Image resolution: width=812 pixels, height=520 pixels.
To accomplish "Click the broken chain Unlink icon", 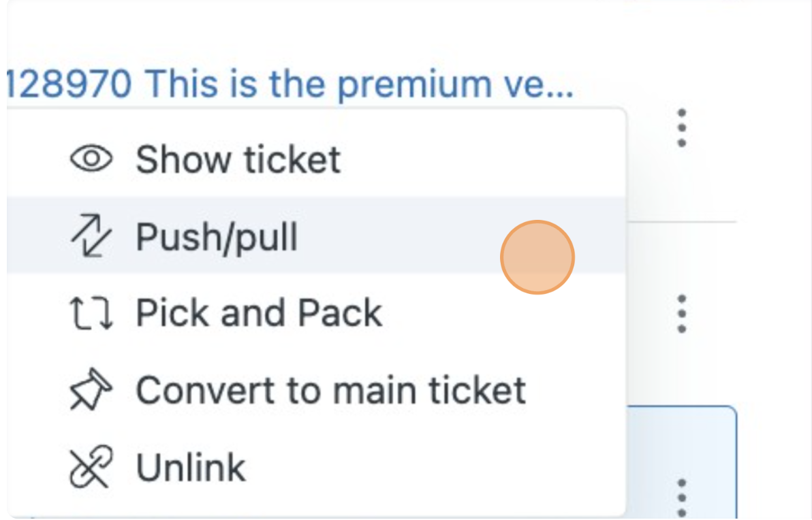I will point(91,467).
